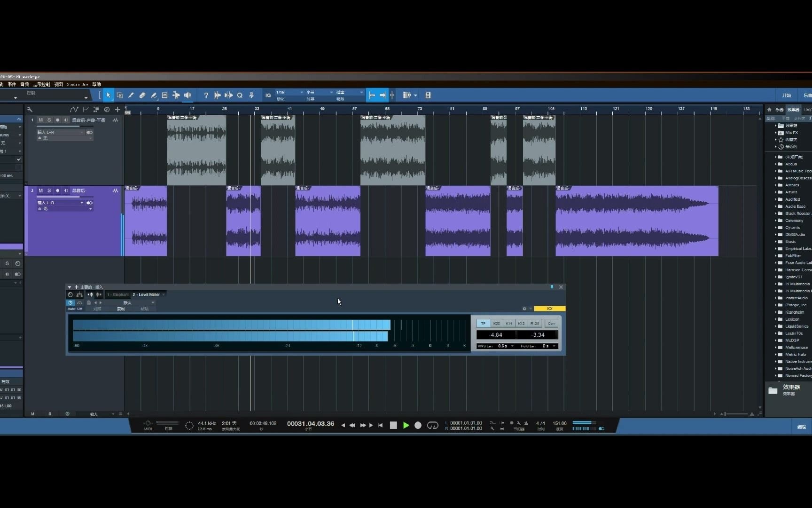Click timeline ruler at bar 57
Viewport: 812px width, 508px height.
(x=354, y=109)
